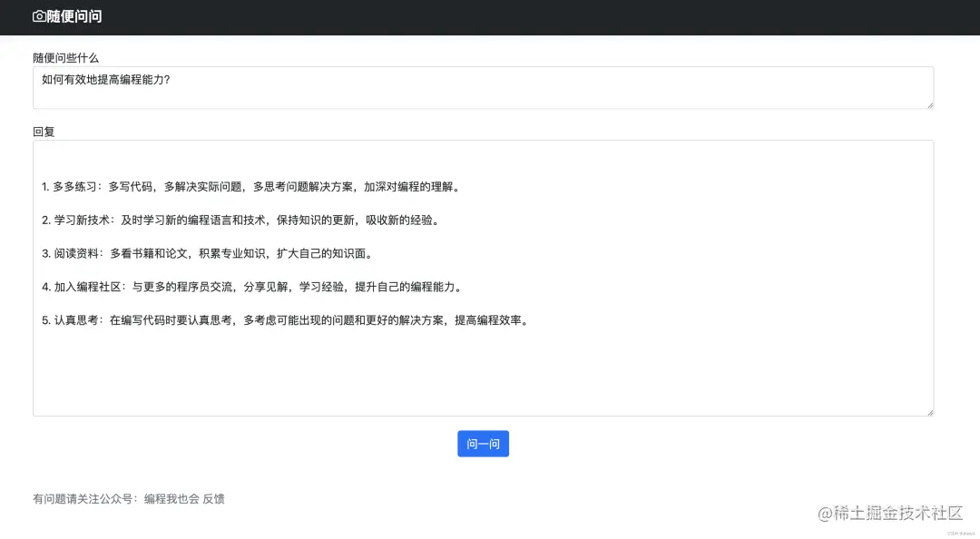Viewport: 980px width, 539px height.
Task: Click the 随便问些什么 label
Action: pyautogui.click(x=64, y=57)
